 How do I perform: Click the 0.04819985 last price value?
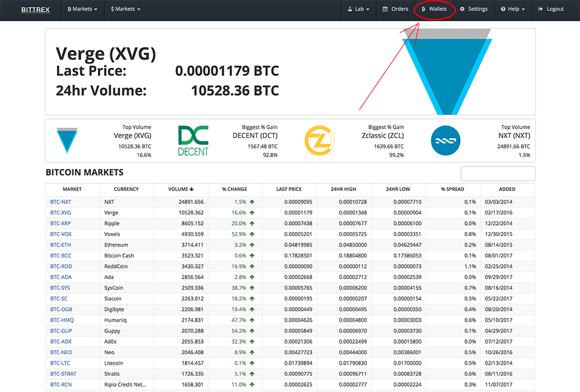298,245
